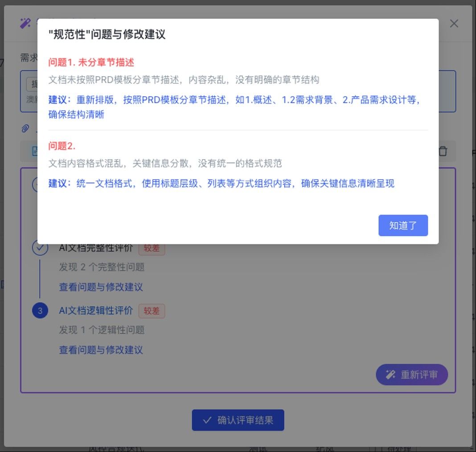
Task: Click the document file icon on the attachment row
Action: [35, 151]
